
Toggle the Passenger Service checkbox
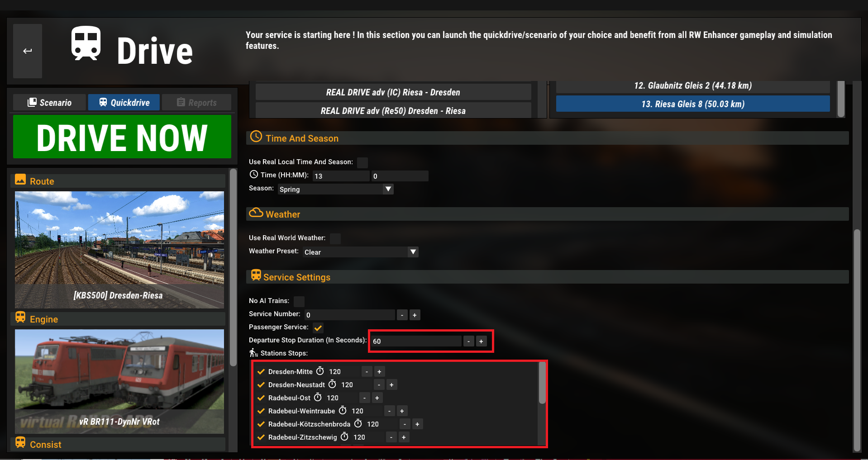318,327
